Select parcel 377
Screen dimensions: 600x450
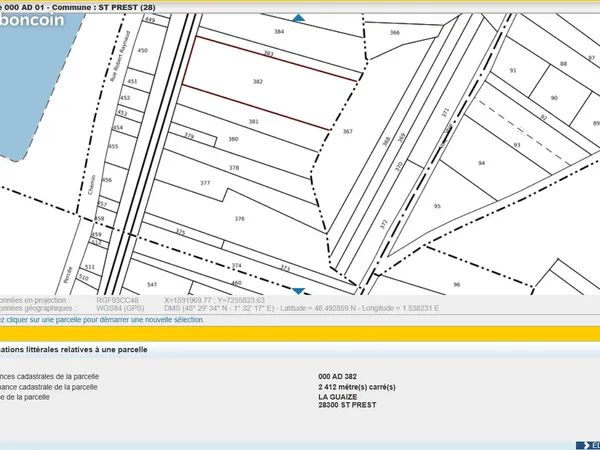pos(205,183)
